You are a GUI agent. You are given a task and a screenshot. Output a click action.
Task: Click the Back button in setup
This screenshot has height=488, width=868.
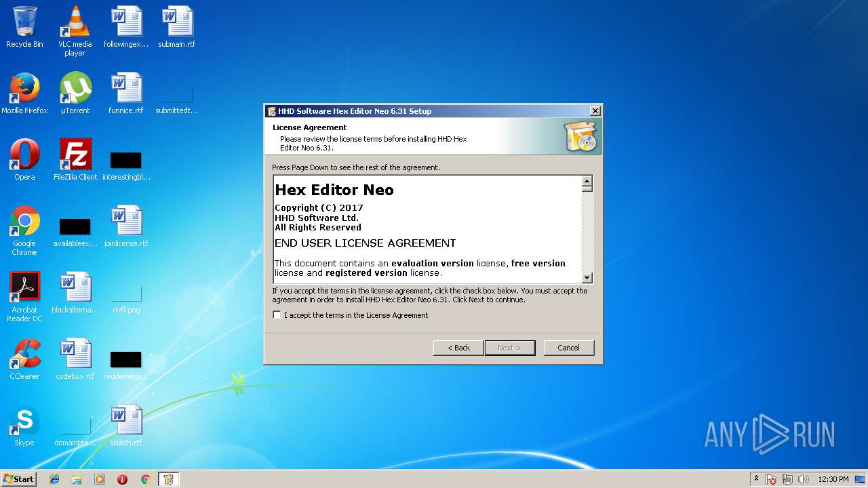click(458, 348)
